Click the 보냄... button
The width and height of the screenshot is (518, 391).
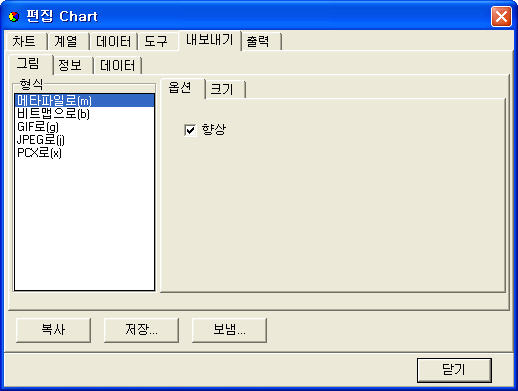point(229,330)
